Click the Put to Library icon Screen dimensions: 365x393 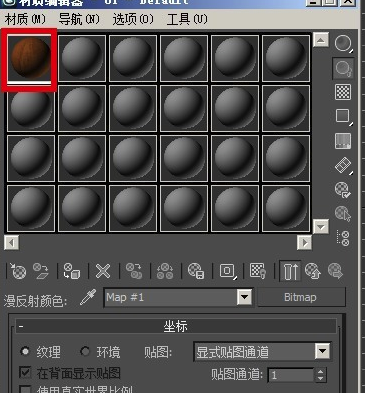[196, 271]
